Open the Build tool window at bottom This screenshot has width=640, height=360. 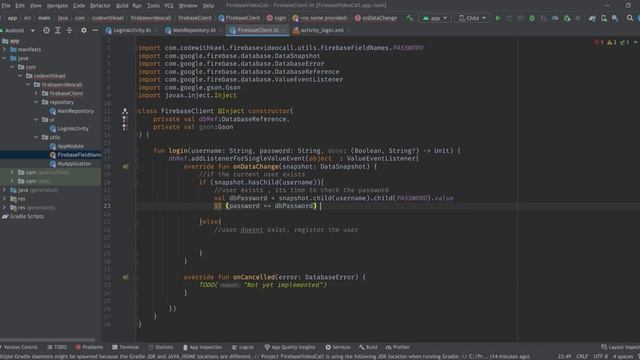368,347
